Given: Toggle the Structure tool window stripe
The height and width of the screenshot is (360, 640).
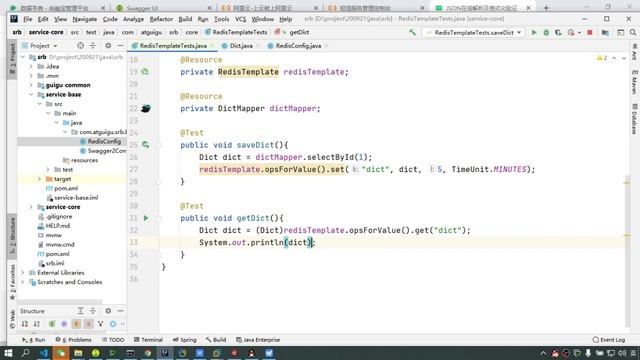Looking at the screenshot, I should coord(12,236).
